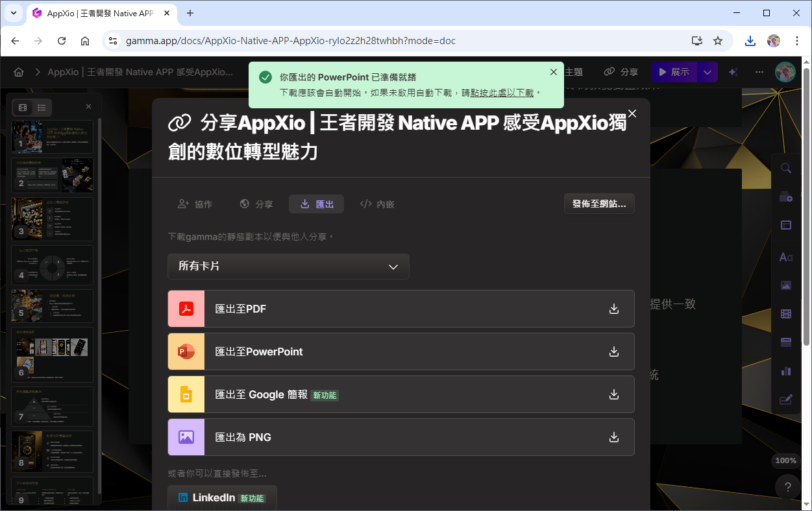
Task: Open layout templates icon in right toolbar
Action: [785, 226]
